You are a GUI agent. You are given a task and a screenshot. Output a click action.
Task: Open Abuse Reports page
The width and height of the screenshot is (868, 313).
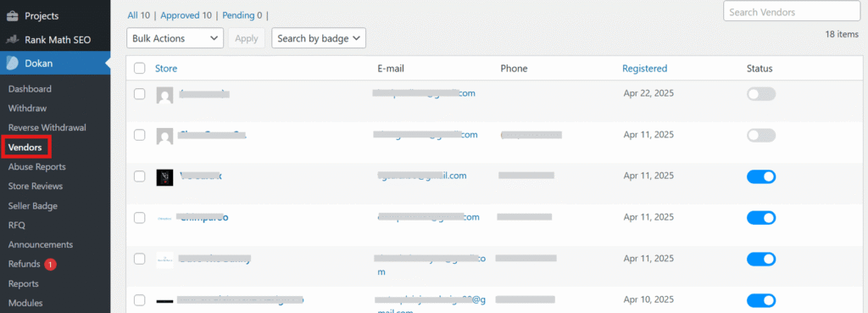[37, 167]
